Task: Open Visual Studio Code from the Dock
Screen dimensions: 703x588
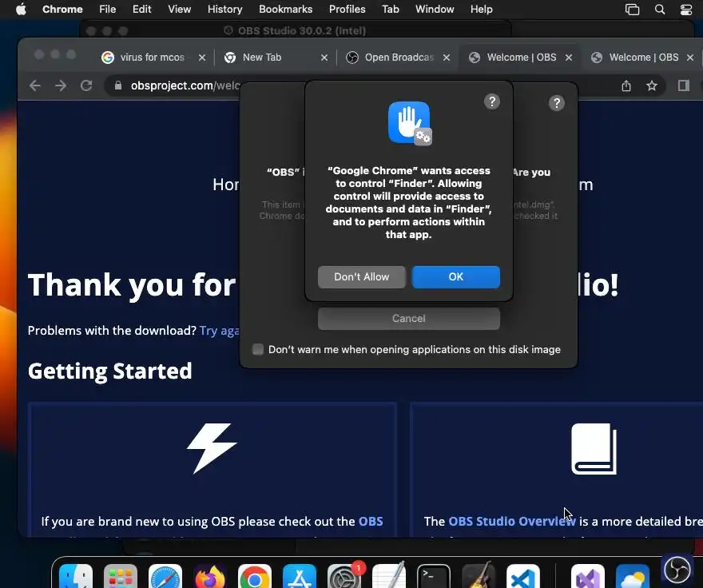Action: click(523, 576)
